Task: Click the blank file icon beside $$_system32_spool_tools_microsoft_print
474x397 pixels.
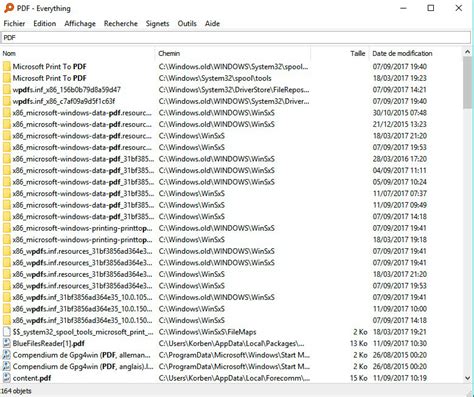Action: point(6,332)
